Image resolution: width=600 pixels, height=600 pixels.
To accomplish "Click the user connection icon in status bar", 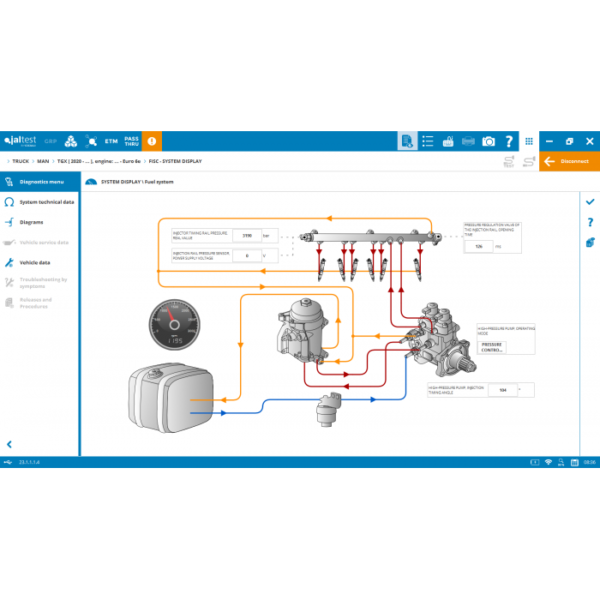I will [561, 462].
